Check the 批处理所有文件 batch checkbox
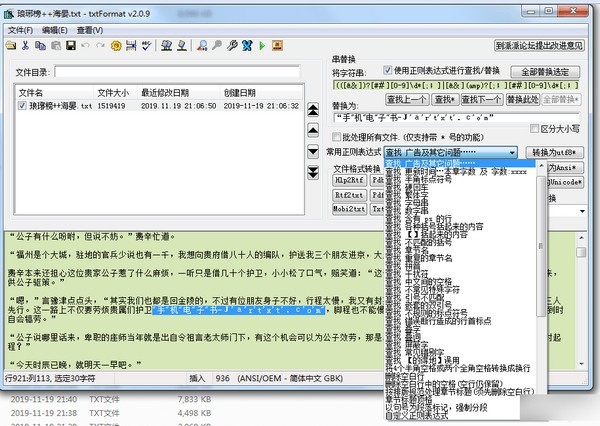 337,135
